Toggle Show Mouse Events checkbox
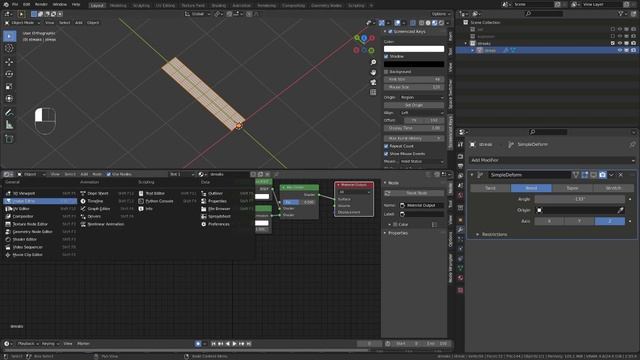Screen dimensions: 640x360 [386, 154]
